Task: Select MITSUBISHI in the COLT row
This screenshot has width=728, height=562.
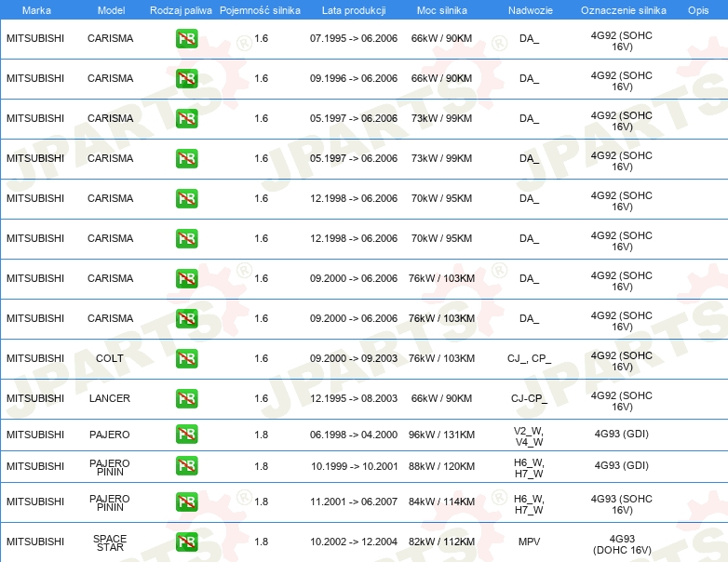Action: coord(35,358)
